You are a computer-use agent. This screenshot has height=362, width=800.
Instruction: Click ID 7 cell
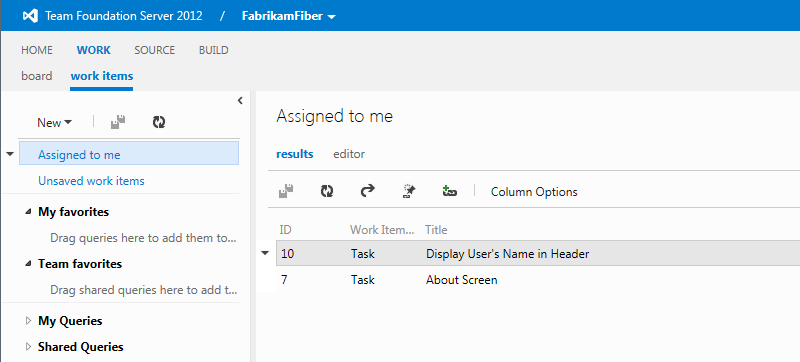pyautogui.click(x=284, y=280)
